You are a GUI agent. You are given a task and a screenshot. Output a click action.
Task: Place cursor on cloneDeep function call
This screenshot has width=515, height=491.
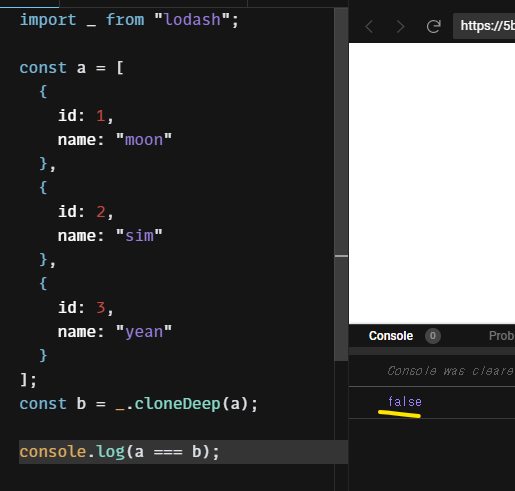pos(177,404)
